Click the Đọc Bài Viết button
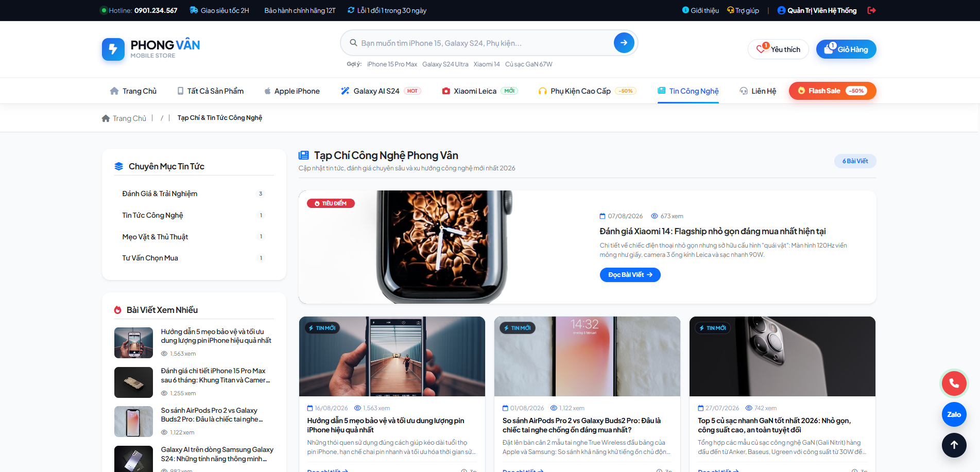The image size is (980, 472). coord(630,275)
